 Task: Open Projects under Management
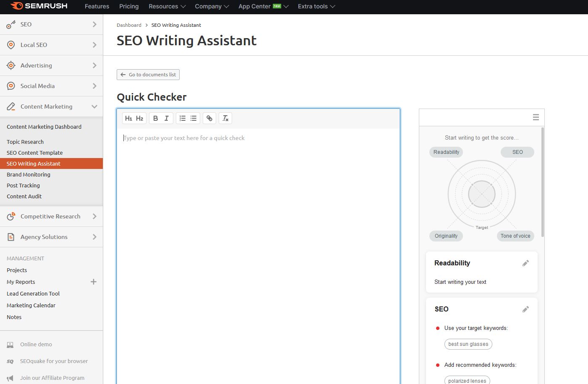coord(17,270)
